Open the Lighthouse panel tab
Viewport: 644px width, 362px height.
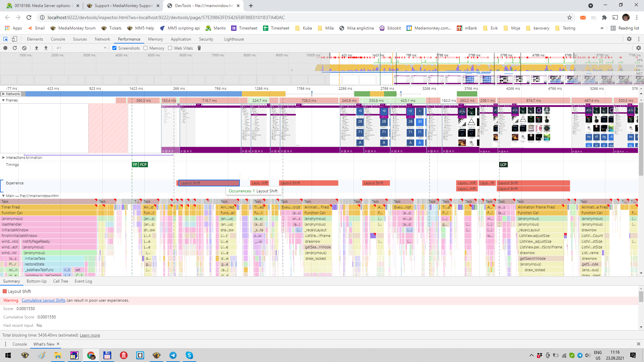click(234, 39)
